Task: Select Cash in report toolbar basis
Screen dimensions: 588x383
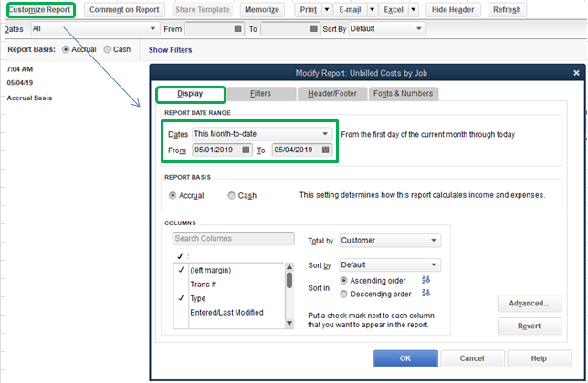Action: tap(107, 49)
